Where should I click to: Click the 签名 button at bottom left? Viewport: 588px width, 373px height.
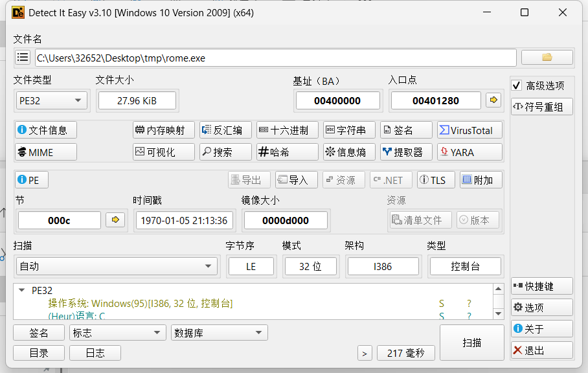(39, 332)
